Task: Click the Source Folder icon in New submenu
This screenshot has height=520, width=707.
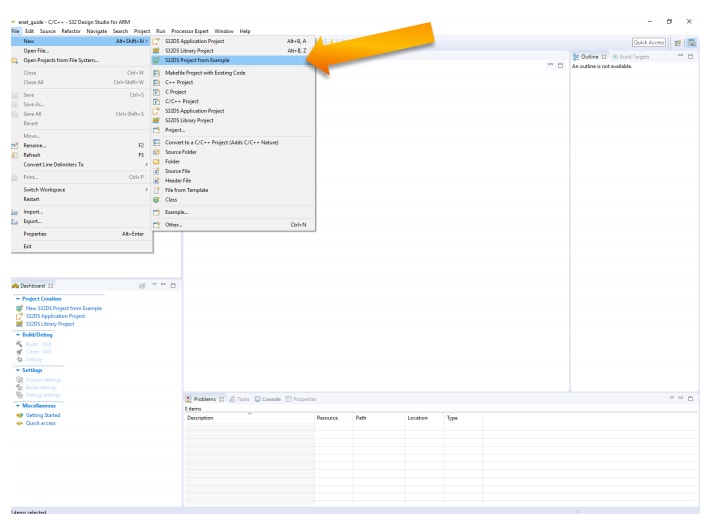Action: (x=156, y=152)
